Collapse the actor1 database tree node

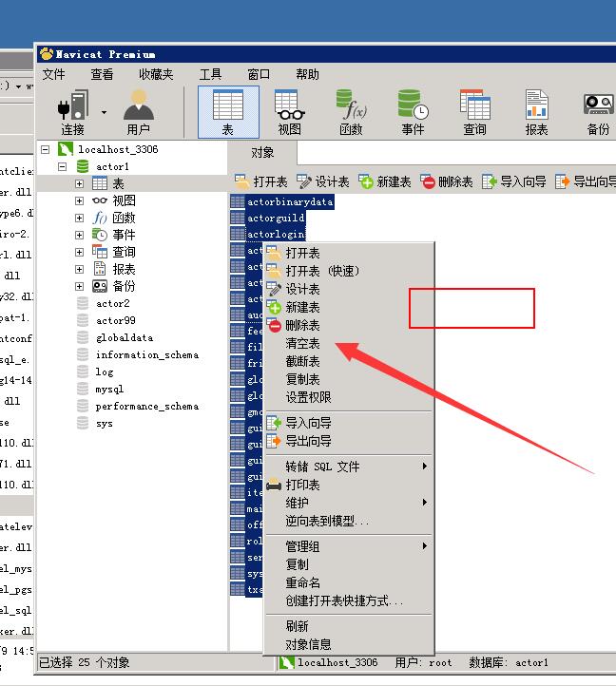[63, 166]
